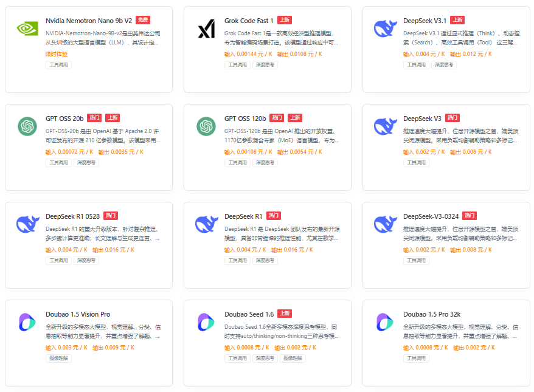Viewport: 534px width, 392px height.
Task: Click the 输出 0.0036 元 / K price
Action: tap(121, 152)
